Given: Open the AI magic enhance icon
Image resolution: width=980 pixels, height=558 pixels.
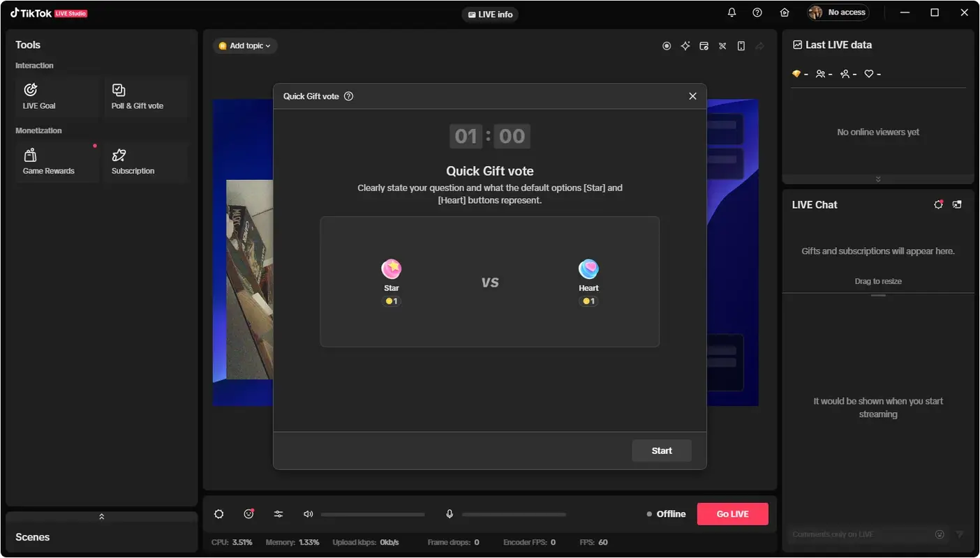Looking at the screenshot, I should click(x=685, y=45).
